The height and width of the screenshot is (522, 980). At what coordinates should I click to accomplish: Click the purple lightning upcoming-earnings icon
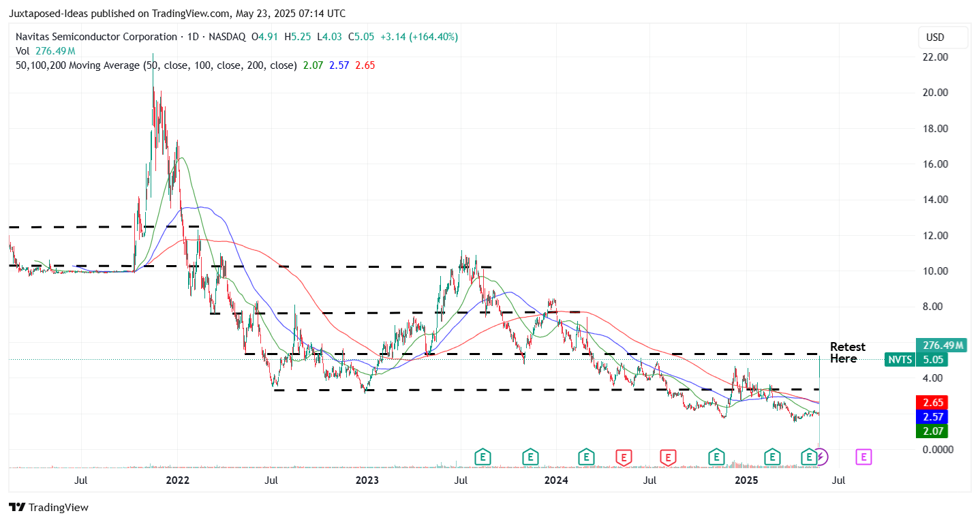pyautogui.click(x=823, y=457)
